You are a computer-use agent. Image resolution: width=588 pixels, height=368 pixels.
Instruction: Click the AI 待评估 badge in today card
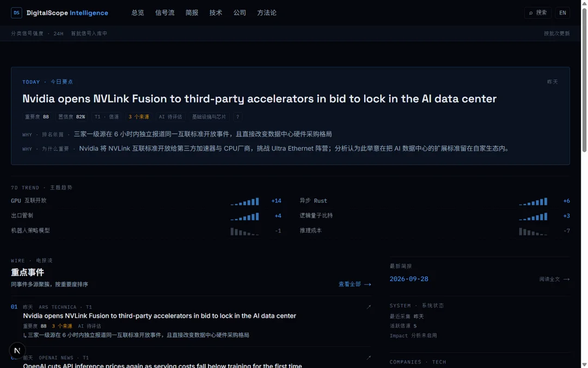click(x=170, y=117)
